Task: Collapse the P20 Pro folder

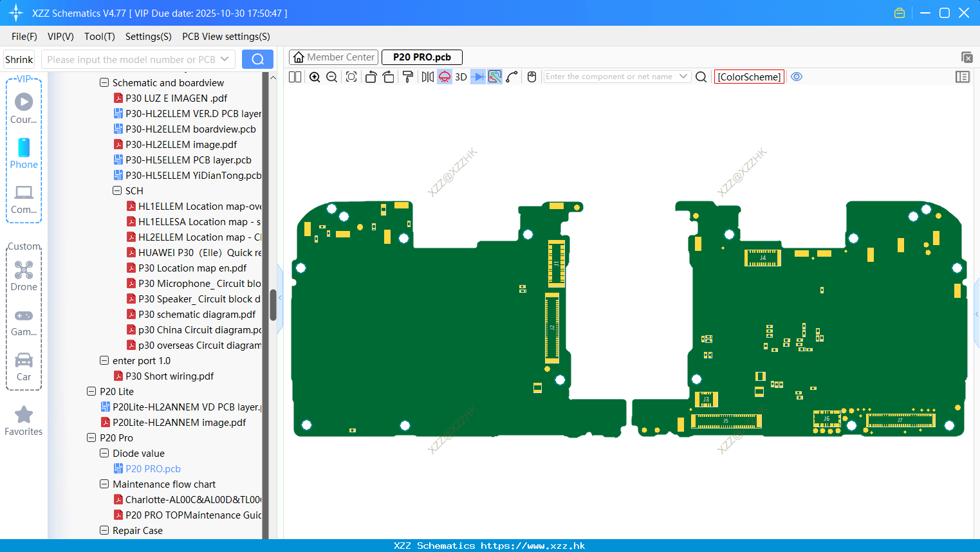Action: coord(91,437)
